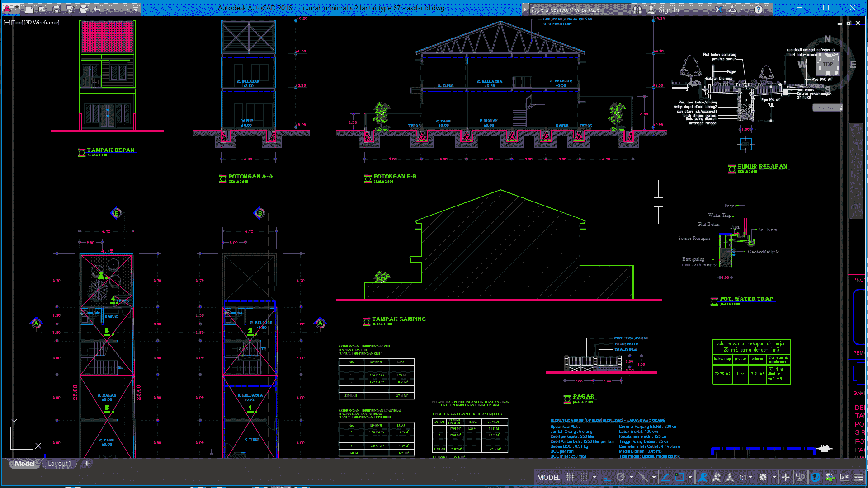Open the Help question mark icon

pos(759,9)
